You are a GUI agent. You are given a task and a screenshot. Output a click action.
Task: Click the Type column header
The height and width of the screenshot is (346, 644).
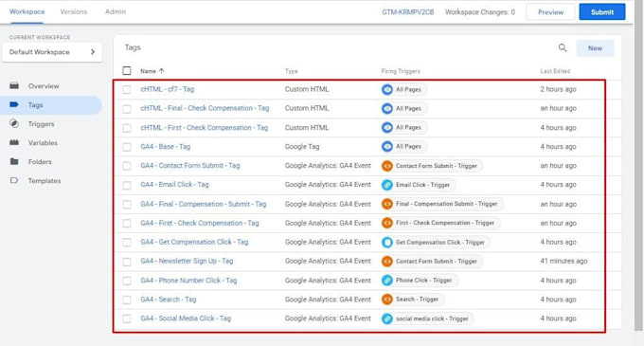point(291,71)
